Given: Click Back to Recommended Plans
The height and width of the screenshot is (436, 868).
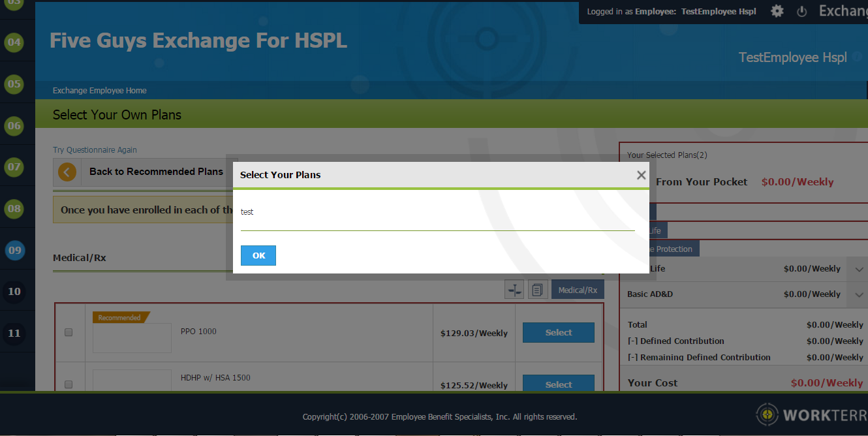Looking at the screenshot, I should pos(156,172).
